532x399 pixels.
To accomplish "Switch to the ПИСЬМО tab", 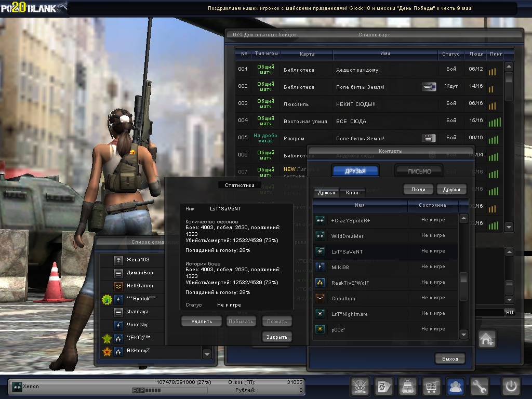I will point(419,171).
